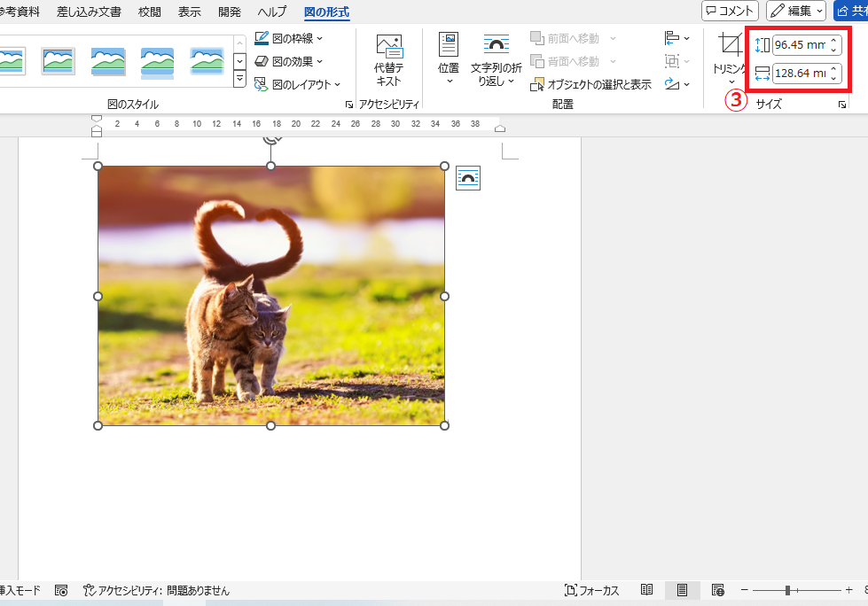Click the zoom out minus button
The image size is (868, 606).
(745, 591)
